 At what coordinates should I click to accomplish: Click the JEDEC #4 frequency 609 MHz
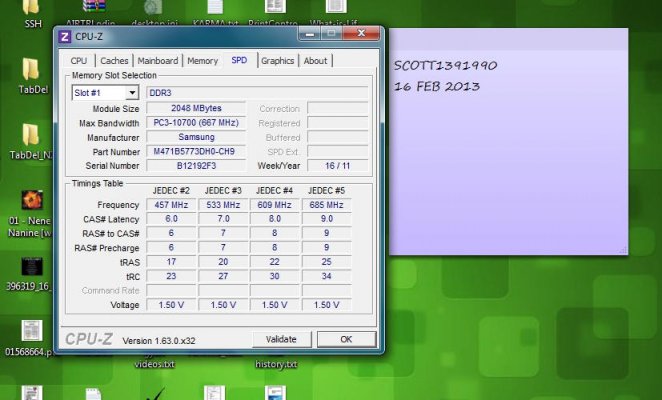point(274,205)
